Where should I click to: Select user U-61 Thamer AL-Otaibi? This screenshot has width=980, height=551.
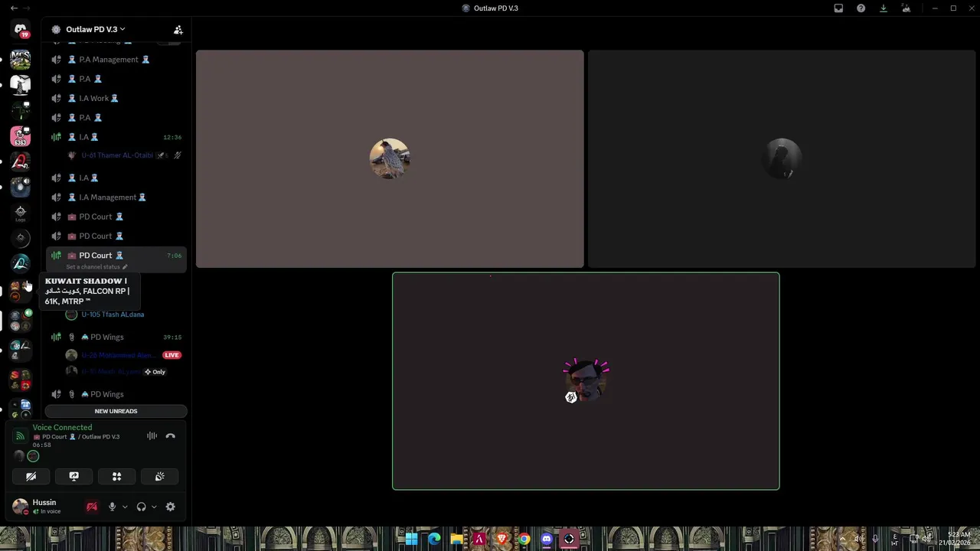[x=117, y=155]
